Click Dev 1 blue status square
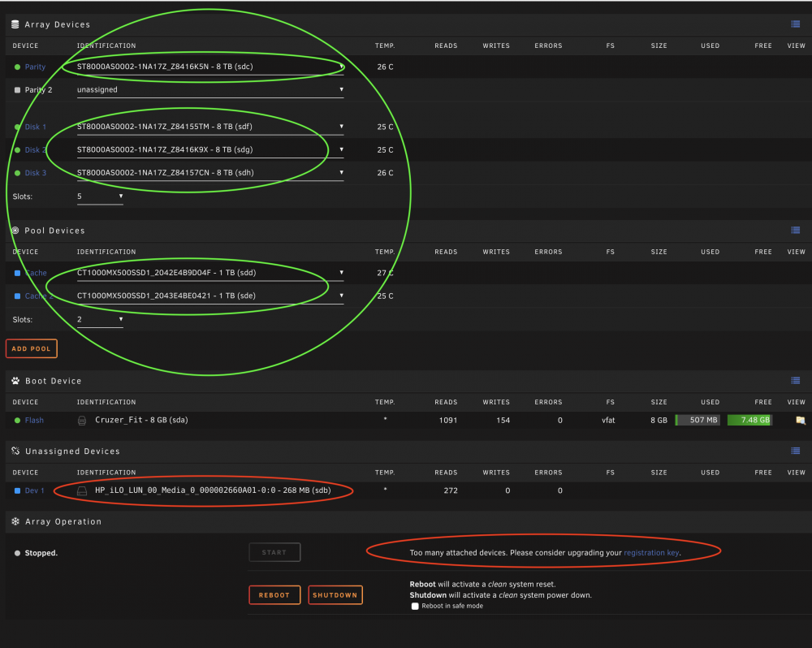The image size is (812, 648). click(x=17, y=490)
